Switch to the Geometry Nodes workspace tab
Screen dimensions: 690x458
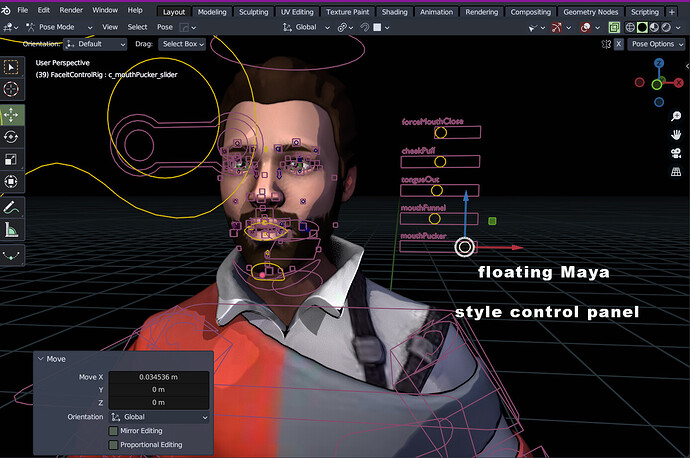[591, 12]
